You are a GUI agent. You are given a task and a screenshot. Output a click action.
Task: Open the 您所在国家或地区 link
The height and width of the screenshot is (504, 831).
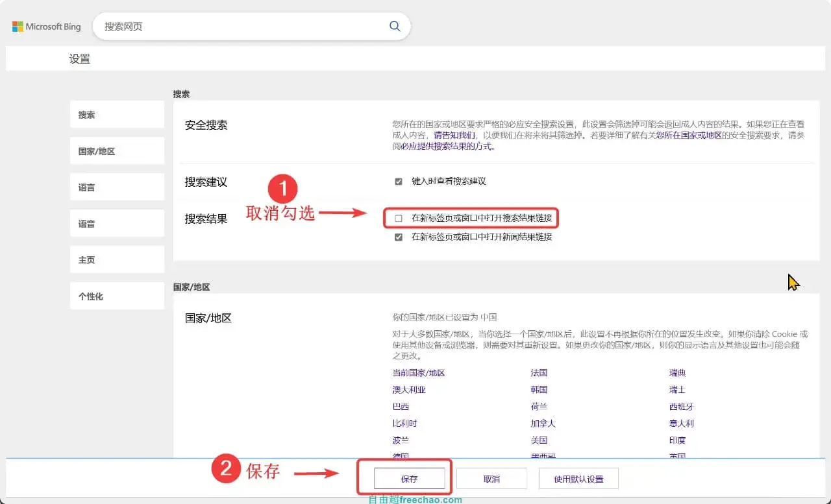(x=689, y=135)
